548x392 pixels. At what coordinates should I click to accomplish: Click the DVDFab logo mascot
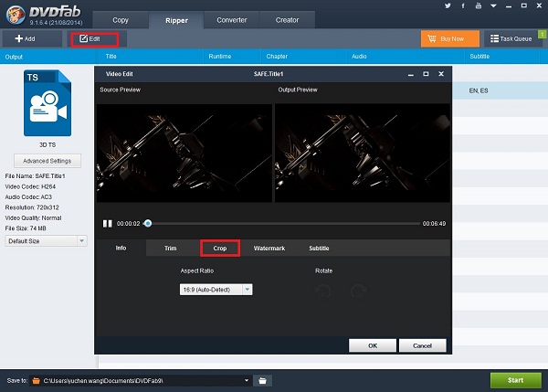click(x=16, y=15)
